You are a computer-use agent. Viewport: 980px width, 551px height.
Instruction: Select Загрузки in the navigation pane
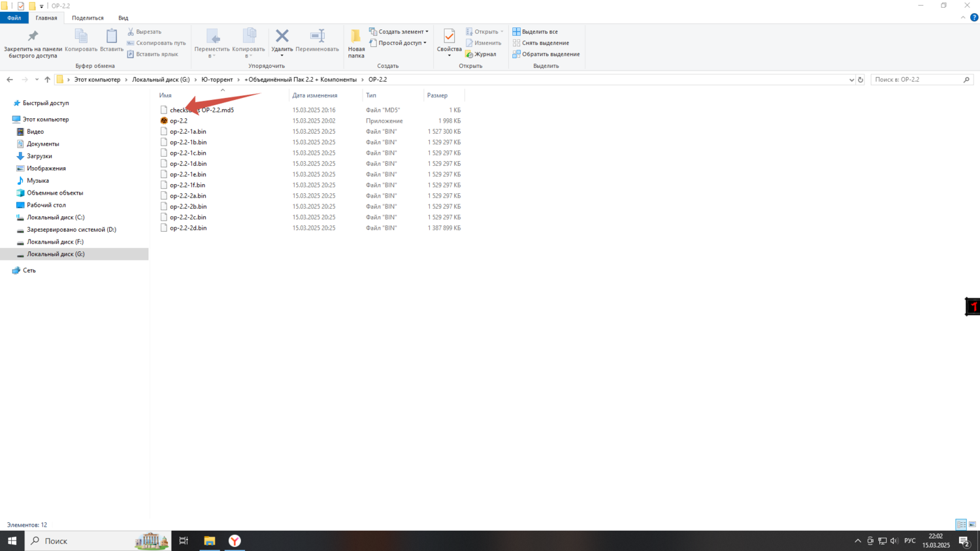pos(39,156)
